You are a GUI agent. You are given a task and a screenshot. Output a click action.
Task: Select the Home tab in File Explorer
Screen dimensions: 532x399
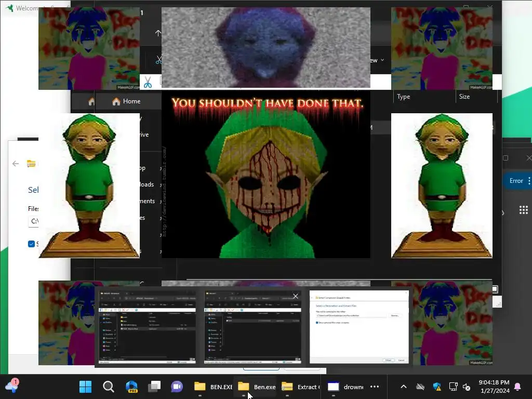[x=126, y=101]
